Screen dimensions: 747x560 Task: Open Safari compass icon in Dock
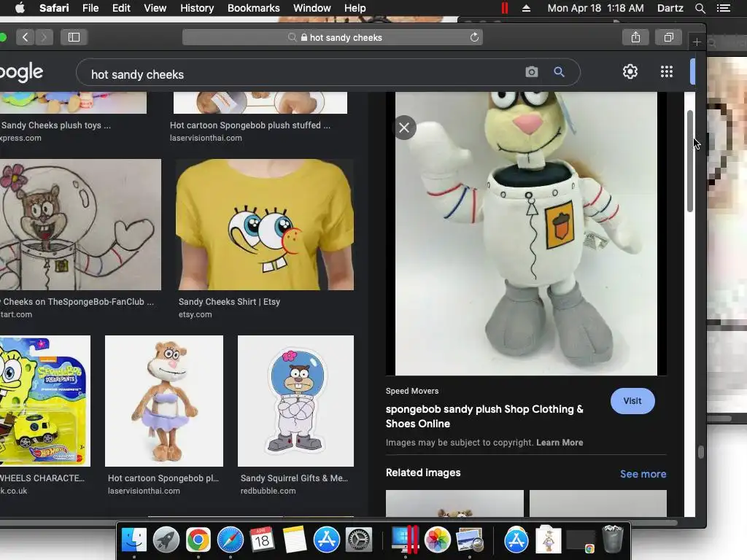coord(230,540)
